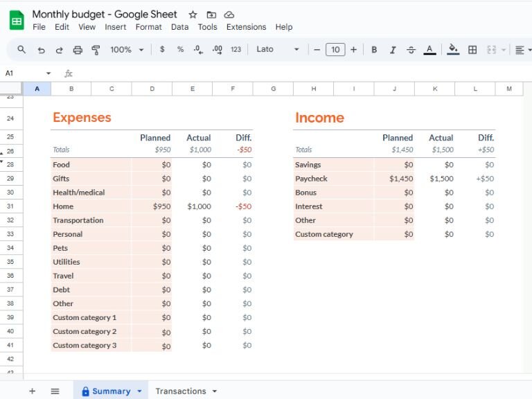Star the Monthly budget document
Image resolution: width=532 pixels, height=399 pixels.
(193, 15)
